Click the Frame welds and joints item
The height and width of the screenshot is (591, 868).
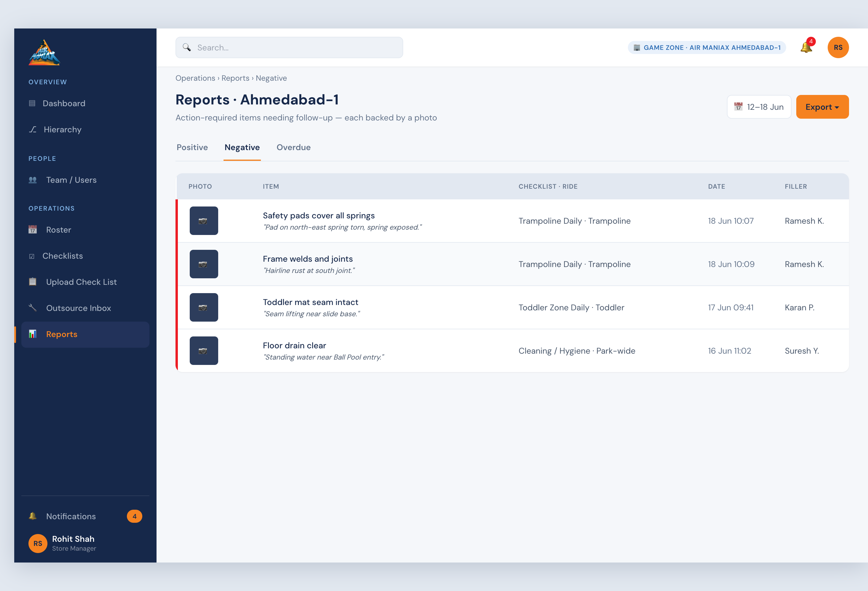(308, 259)
